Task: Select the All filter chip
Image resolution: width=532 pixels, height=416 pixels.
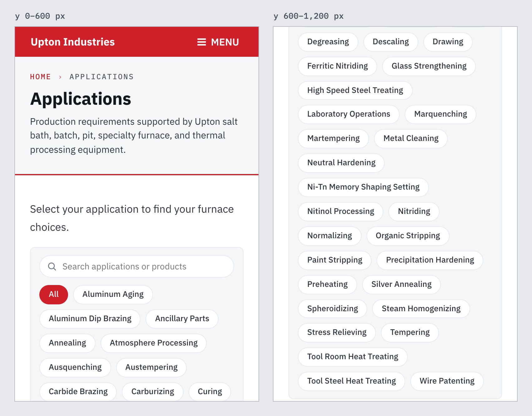Action: tap(54, 294)
